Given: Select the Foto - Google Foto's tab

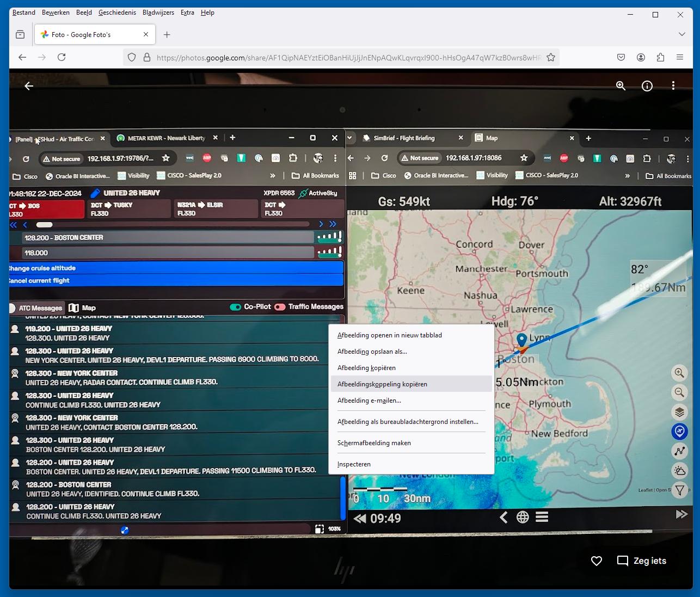Looking at the screenshot, I should click(95, 35).
